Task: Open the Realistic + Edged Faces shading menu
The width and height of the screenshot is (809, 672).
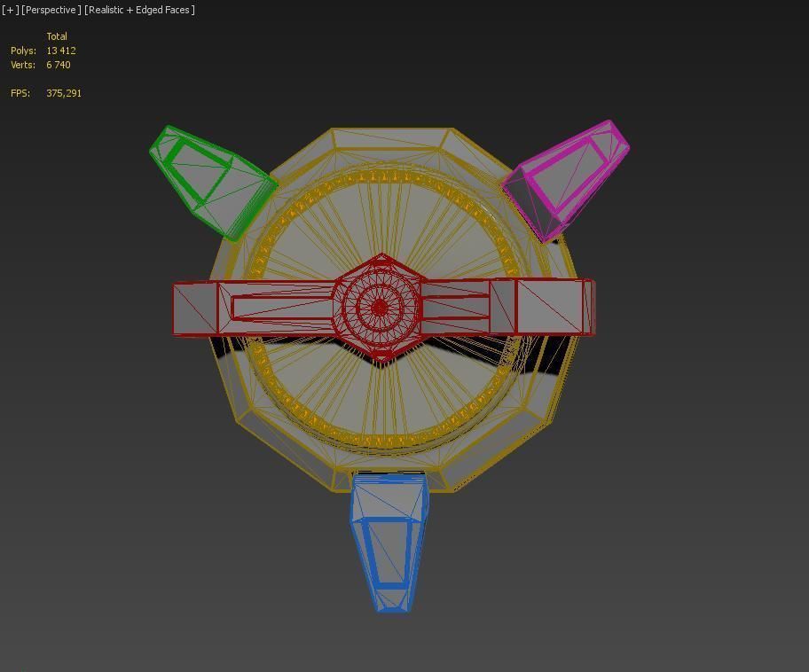Action: [140, 10]
